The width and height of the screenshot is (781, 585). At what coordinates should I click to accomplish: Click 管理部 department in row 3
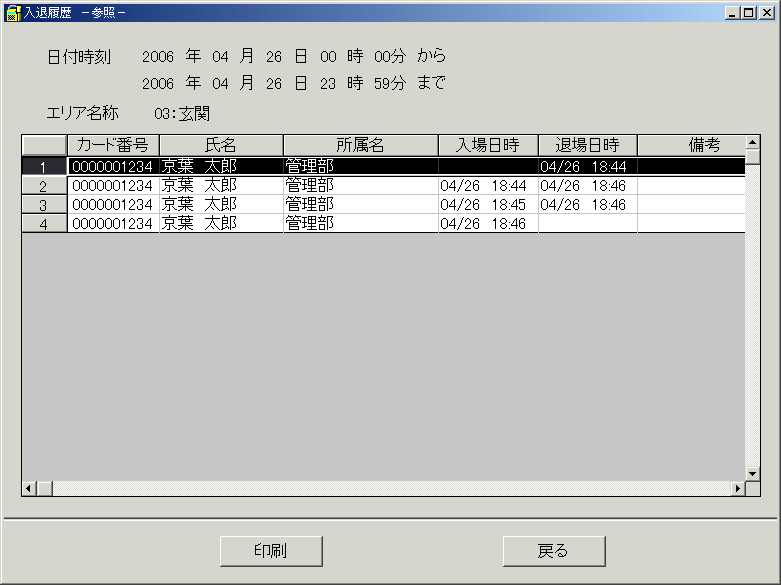[x=361, y=205]
